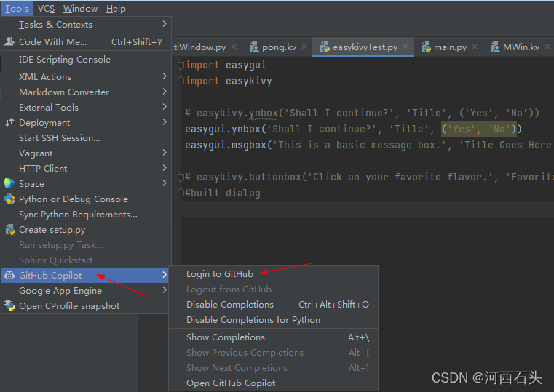The image size is (554, 392).
Task: Switch to the MWin.kv tab
Action: tap(520, 47)
